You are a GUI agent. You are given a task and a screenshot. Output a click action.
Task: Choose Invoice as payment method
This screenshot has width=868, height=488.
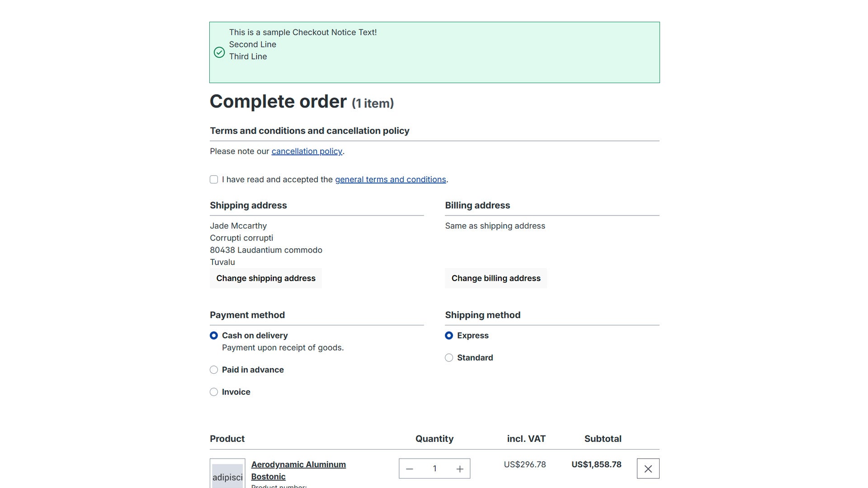coord(214,392)
